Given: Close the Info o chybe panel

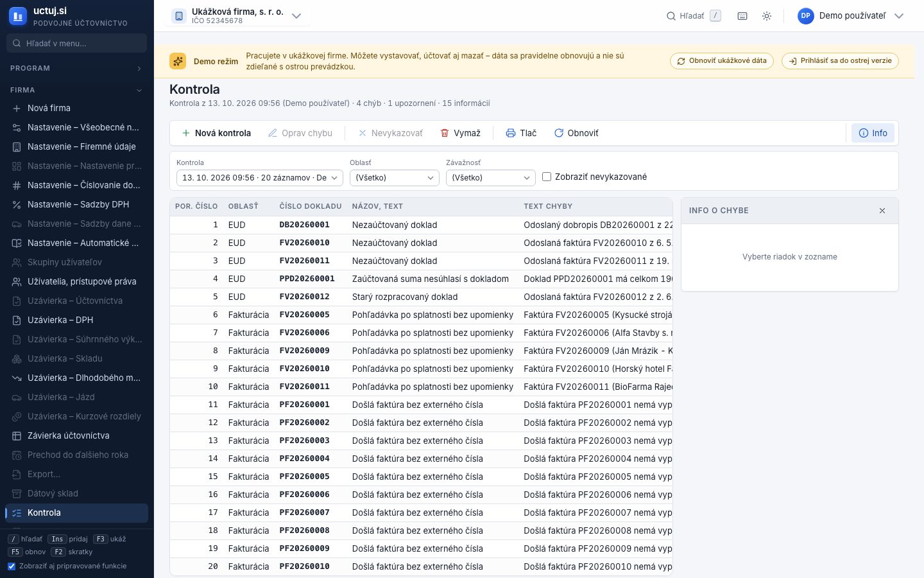Looking at the screenshot, I should click(x=882, y=211).
